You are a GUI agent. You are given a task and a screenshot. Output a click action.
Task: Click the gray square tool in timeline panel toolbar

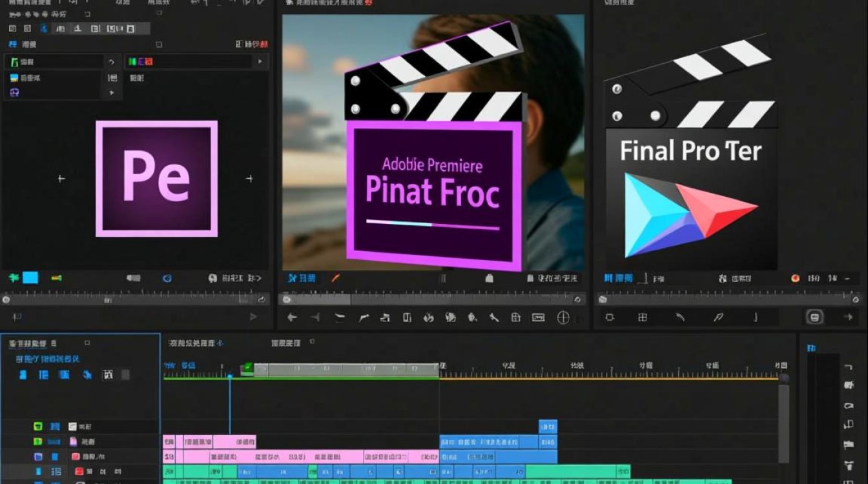[125, 375]
